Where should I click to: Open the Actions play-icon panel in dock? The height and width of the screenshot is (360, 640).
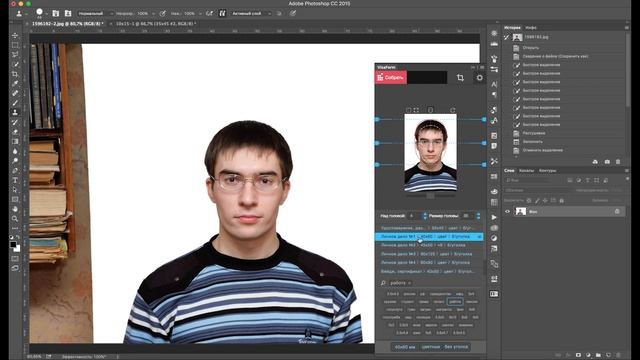tap(494, 217)
